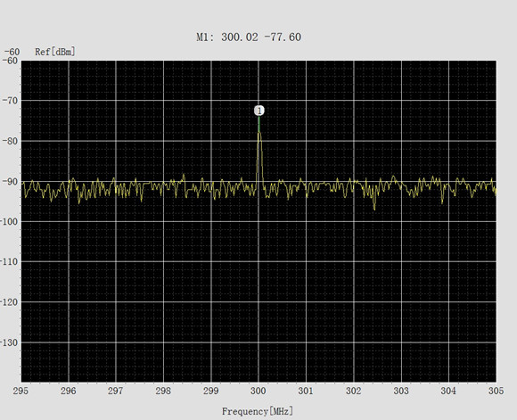The width and height of the screenshot is (517, 420).
Task: Click the 305 MHz stop frequency label
Action: (x=496, y=391)
